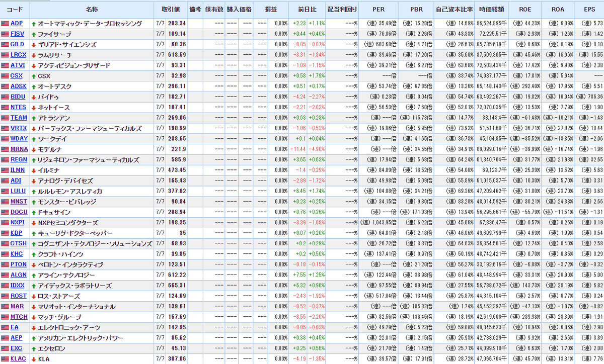
Task: Sort by the PER column header
Action: (x=379, y=10)
